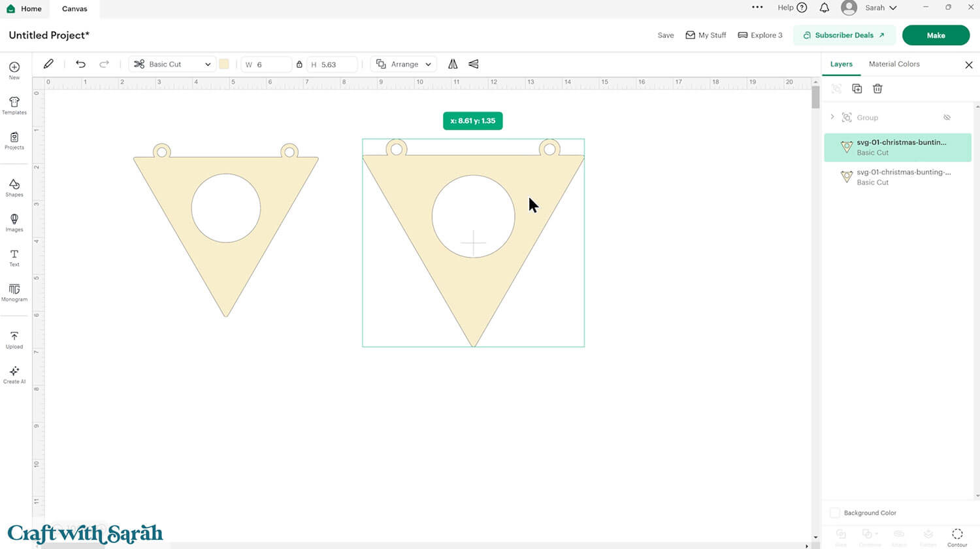Duplicate the selected layer

(x=857, y=88)
